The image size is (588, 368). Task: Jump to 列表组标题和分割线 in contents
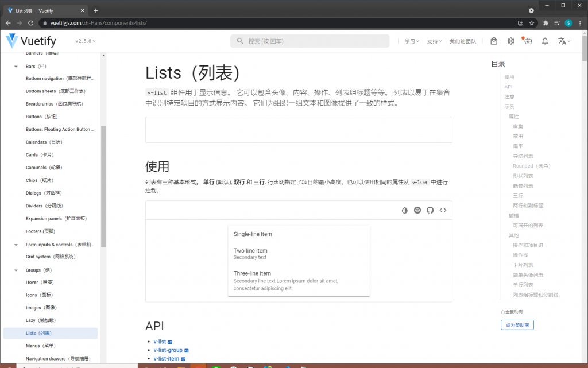(x=536, y=295)
